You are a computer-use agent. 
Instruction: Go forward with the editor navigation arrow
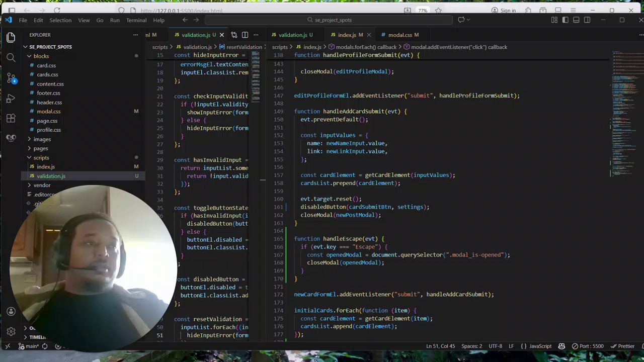click(196, 20)
